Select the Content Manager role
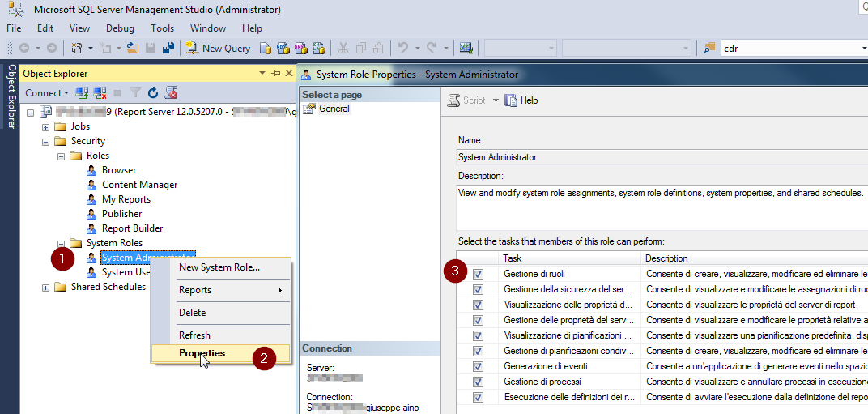This screenshot has height=414, width=868. [x=139, y=185]
